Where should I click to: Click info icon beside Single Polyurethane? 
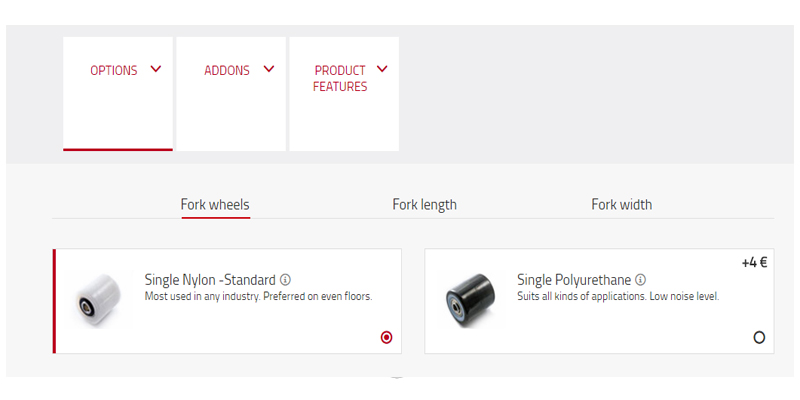pyautogui.click(x=640, y=280)
